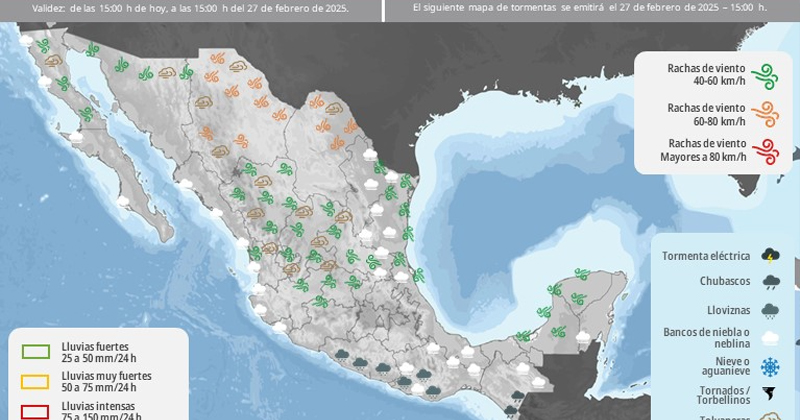
Task: Click the 'Validez' forecast validity text at top
Action: click(190, 6)
